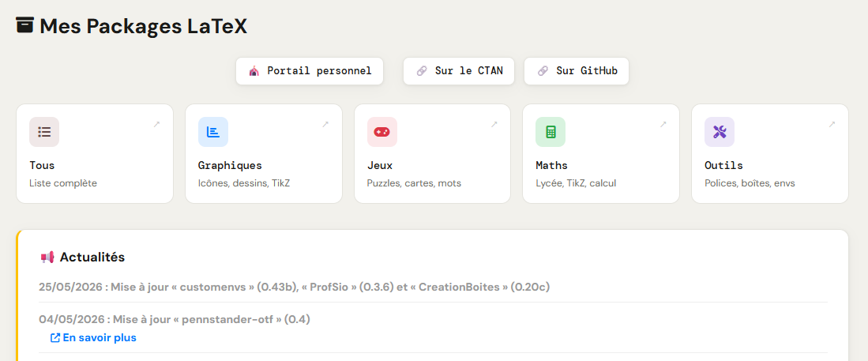Open the Portail personnel button

tap(310, 71)
